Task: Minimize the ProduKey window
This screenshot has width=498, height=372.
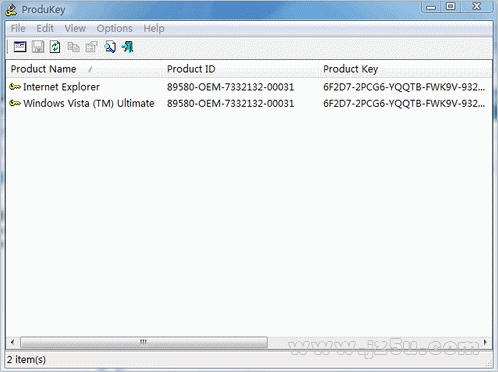Action: (431, 7)
